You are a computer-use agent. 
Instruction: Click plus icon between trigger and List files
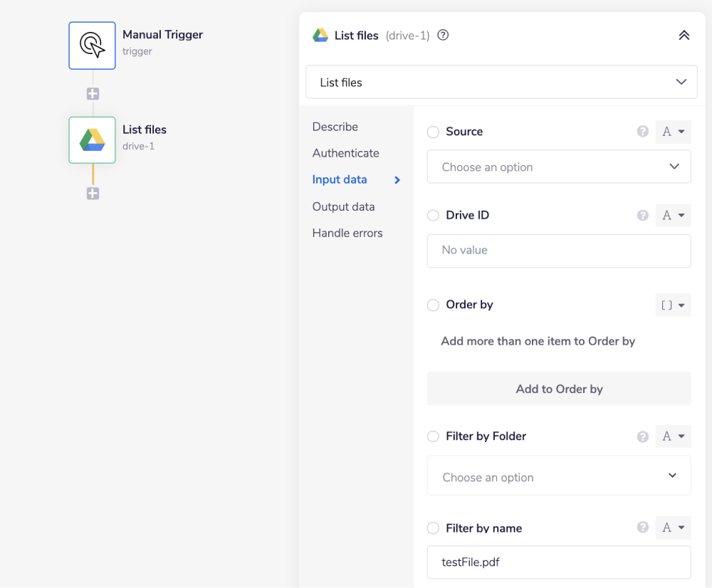[x=93, y=94]
